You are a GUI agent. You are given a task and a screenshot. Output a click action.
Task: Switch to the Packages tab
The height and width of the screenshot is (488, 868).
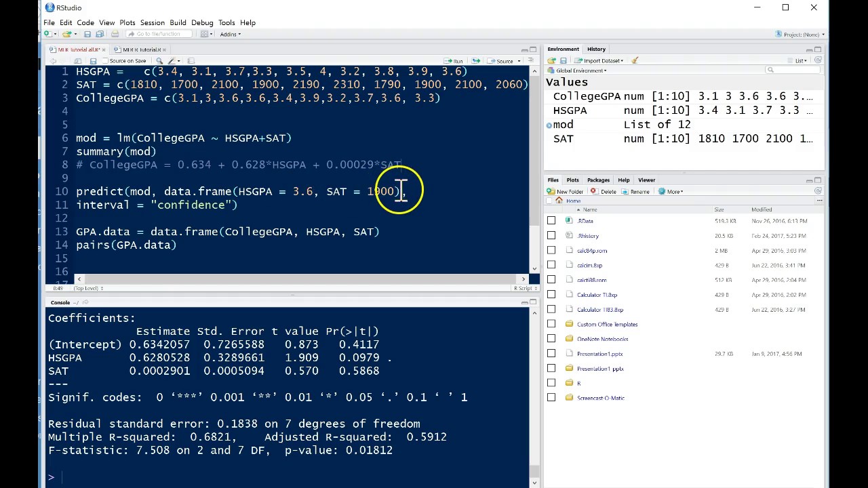pos(598,180)
